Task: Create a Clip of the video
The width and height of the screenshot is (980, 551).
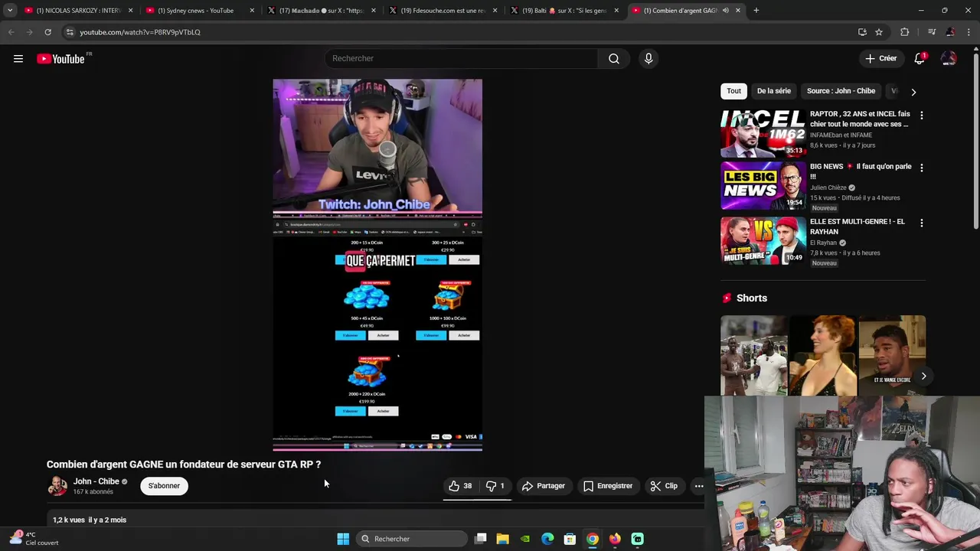Action: click(664, 486)
